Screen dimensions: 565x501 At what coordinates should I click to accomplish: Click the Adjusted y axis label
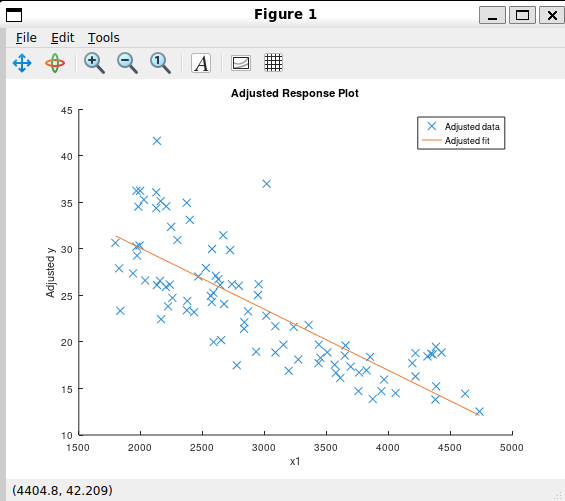click(50, 273)
